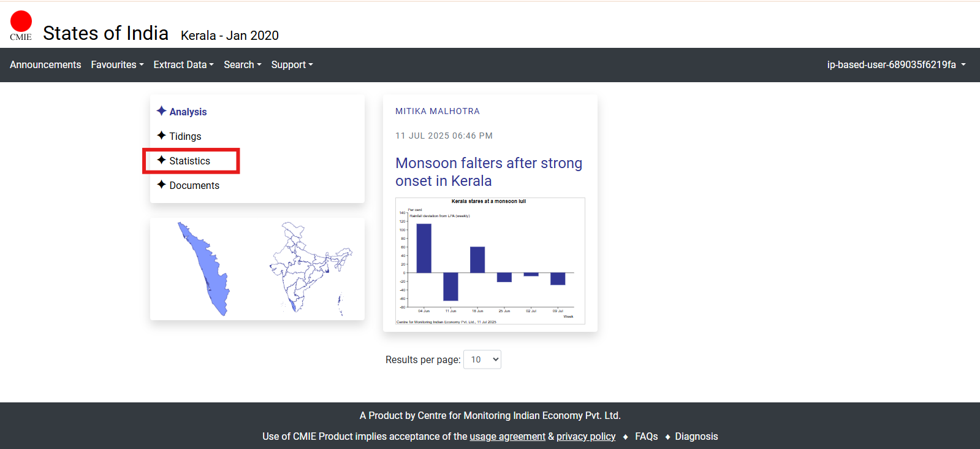Change the Results per page selector

(482, 359)
